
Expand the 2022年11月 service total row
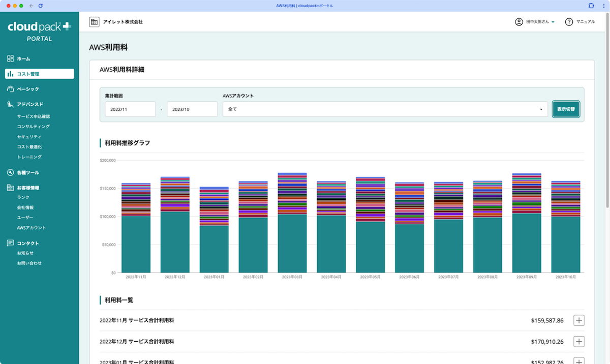(x=579, y=320)
